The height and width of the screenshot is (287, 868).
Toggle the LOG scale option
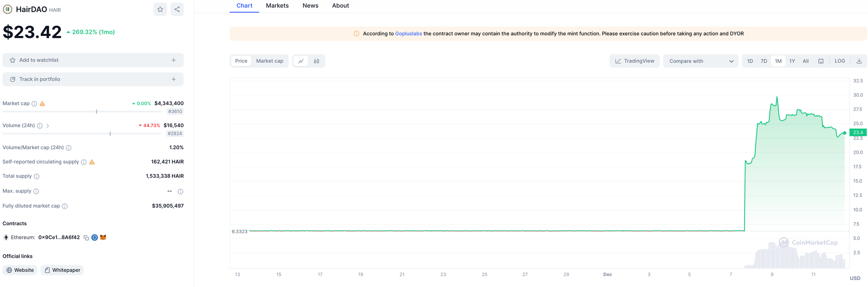(x=840, y=61)
